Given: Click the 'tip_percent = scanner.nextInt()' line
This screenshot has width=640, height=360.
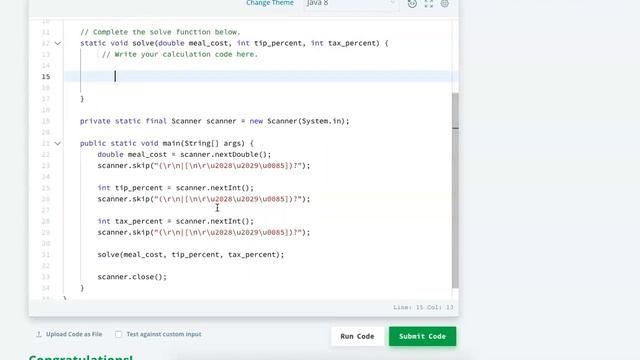Looking at the screenshot, I should point(176,188).
